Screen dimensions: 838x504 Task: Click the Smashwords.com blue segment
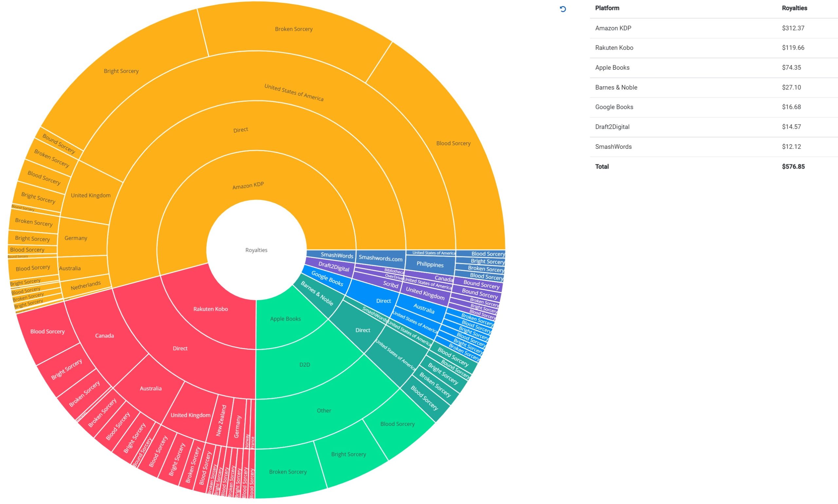pyautogui.click(x=380, y=258)
